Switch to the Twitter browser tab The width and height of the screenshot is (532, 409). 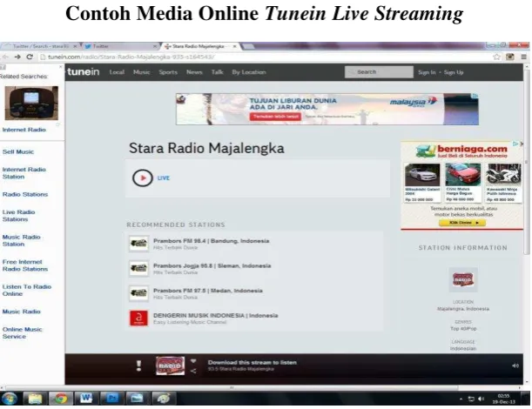click(120, 46)
